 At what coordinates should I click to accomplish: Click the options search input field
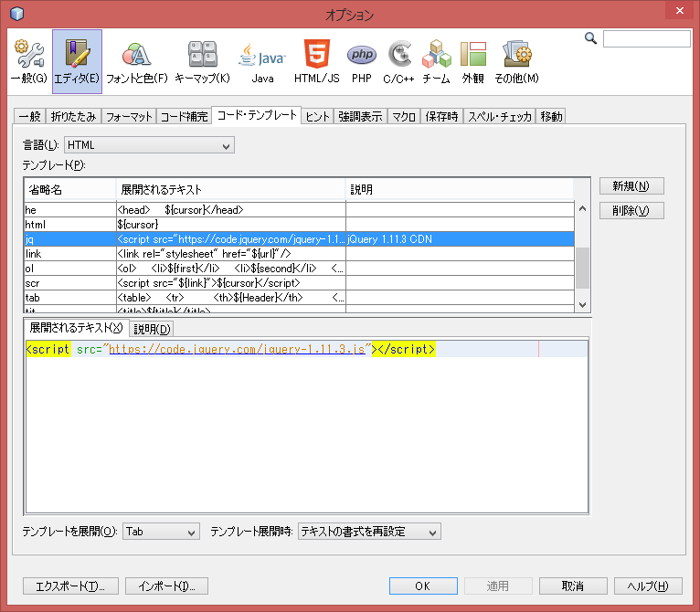[646, 38]
